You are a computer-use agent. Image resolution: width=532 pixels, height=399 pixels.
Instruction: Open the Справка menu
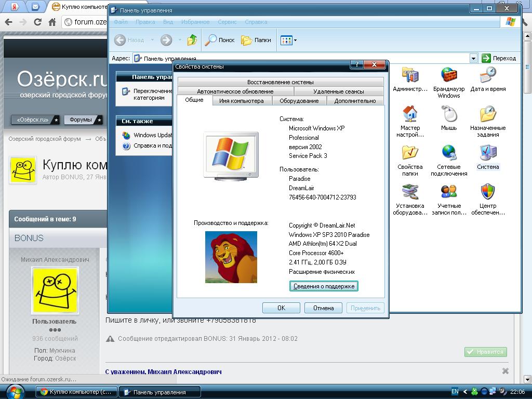tap(256, 22)
